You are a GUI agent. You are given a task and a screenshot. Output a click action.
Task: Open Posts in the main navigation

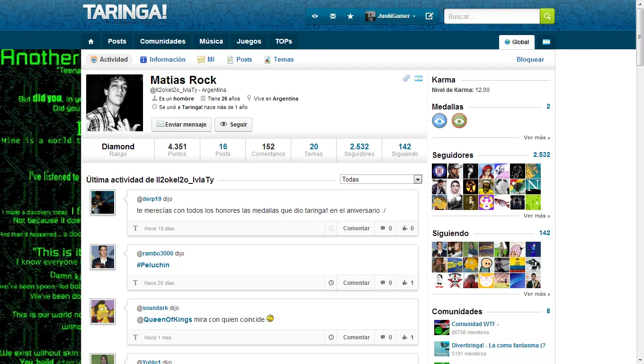pyautogui.click(x=117, y=41)
